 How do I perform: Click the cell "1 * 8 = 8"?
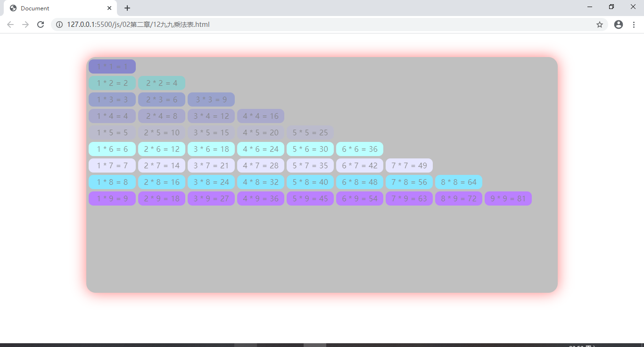(112, 182)
